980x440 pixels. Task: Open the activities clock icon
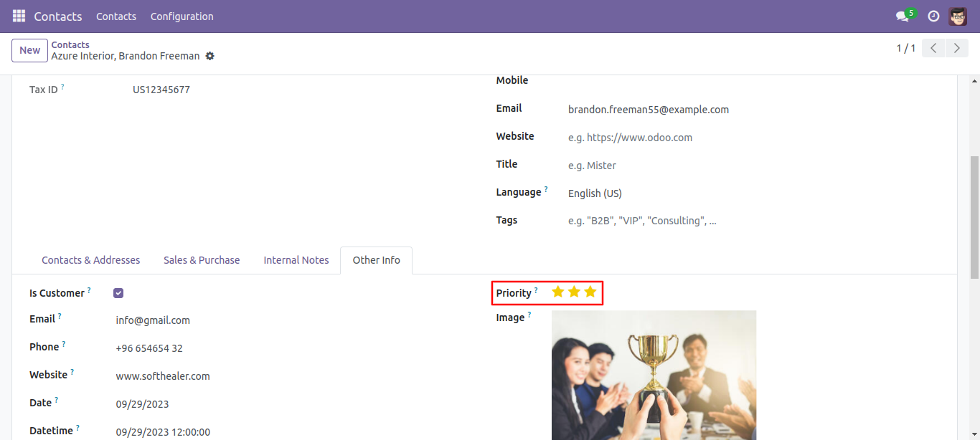pyautogui.click(x=933, y=16)
